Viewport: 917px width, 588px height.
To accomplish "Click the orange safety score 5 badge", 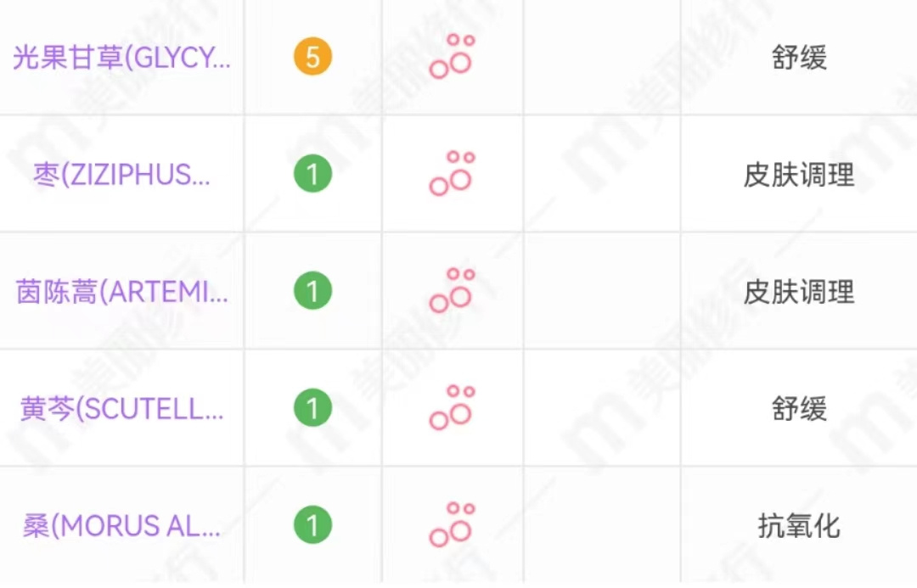I will 312,58.
